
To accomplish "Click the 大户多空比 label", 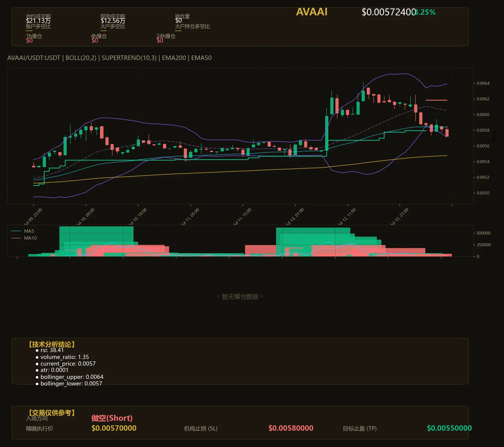I will click(x=113, y=26).
